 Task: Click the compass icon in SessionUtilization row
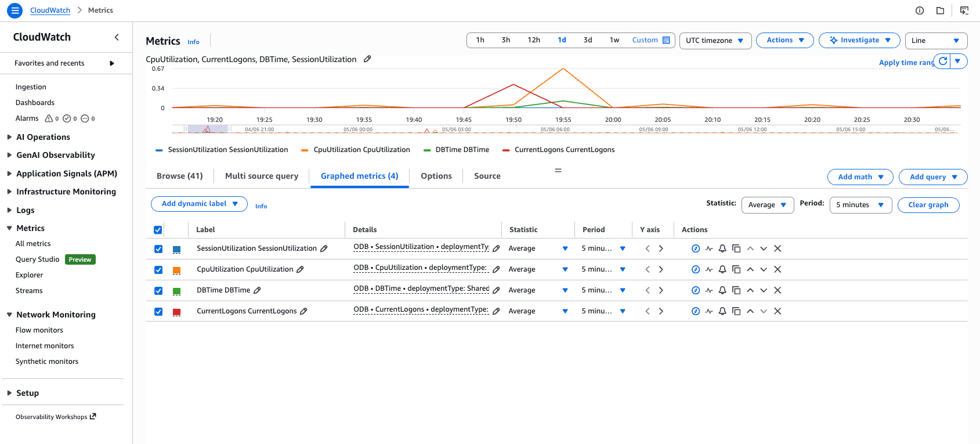pyautogui.click(x=696, y=248)
